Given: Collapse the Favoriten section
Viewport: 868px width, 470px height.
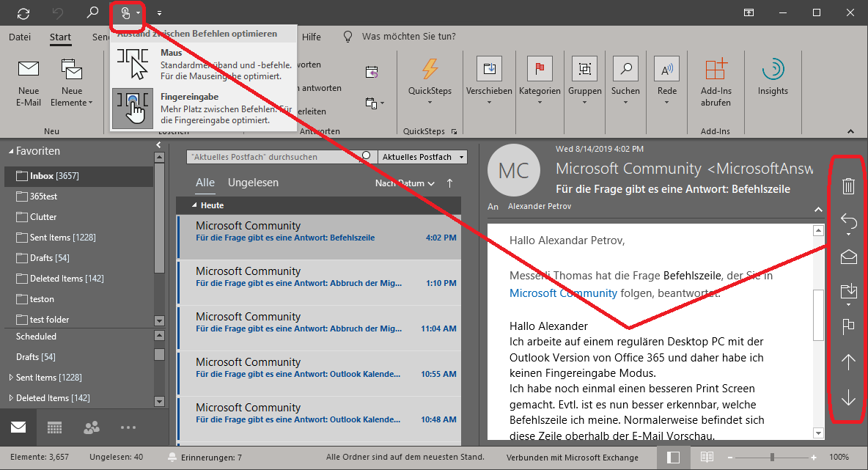Looking at the screenshot, I should 10,151.
